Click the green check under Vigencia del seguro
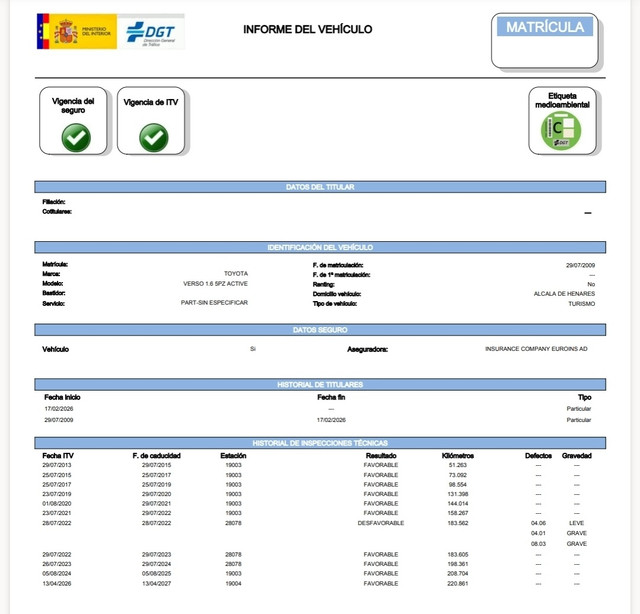 point(76,138)
